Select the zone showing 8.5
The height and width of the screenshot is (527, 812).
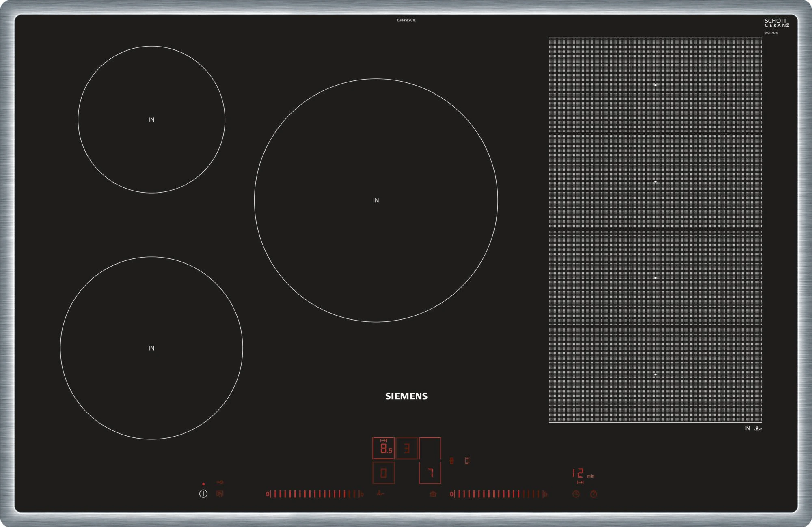[x=383, y=448]
